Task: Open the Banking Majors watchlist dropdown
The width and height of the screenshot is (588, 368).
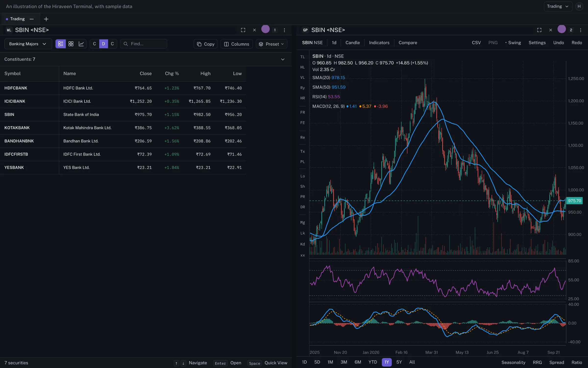Action: click(28, 44)
